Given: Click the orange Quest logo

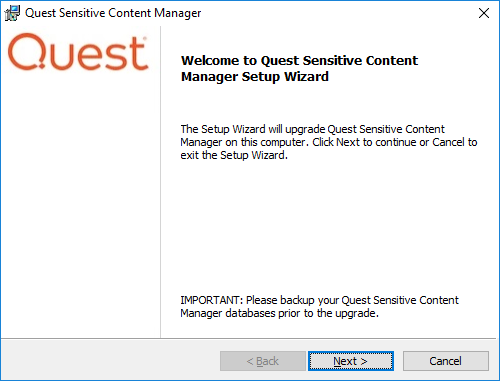Looking at the screenshot, I should click(78, 52).
